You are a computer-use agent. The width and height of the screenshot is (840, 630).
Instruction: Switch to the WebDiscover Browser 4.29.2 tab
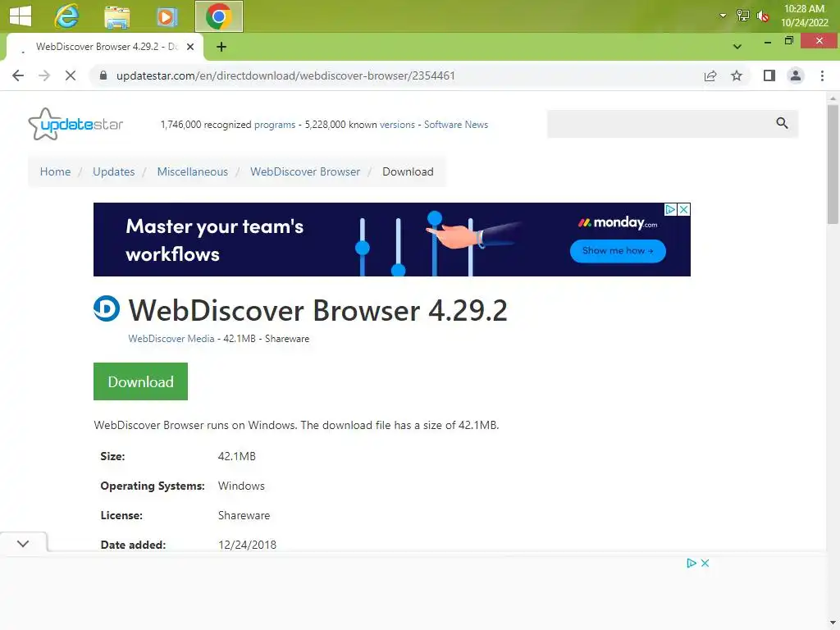104,47
